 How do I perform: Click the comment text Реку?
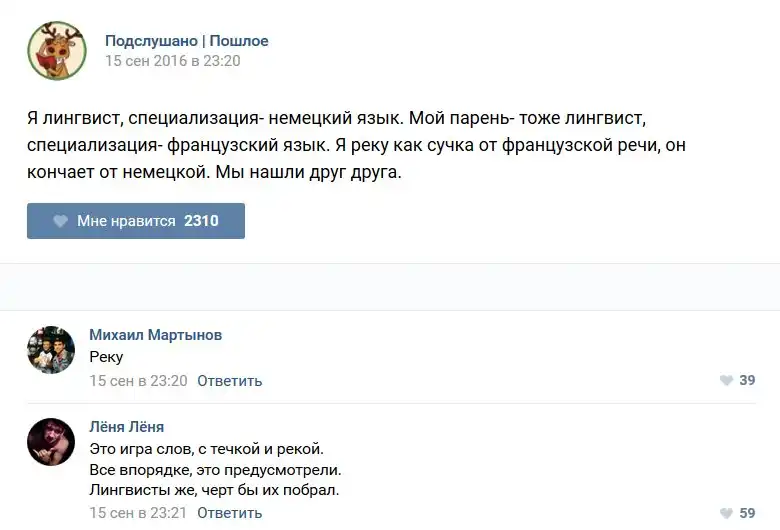click(x=106, y=357)
